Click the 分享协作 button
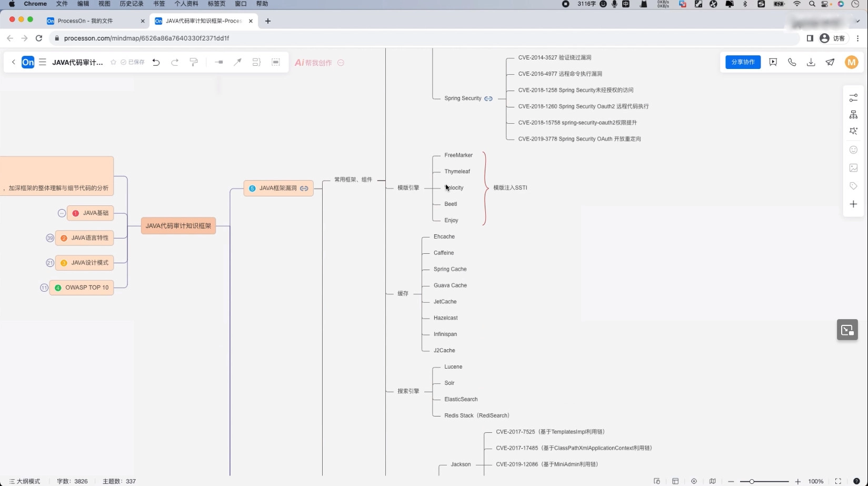Viewport: 868px width, 486px height. coord(743,62)
